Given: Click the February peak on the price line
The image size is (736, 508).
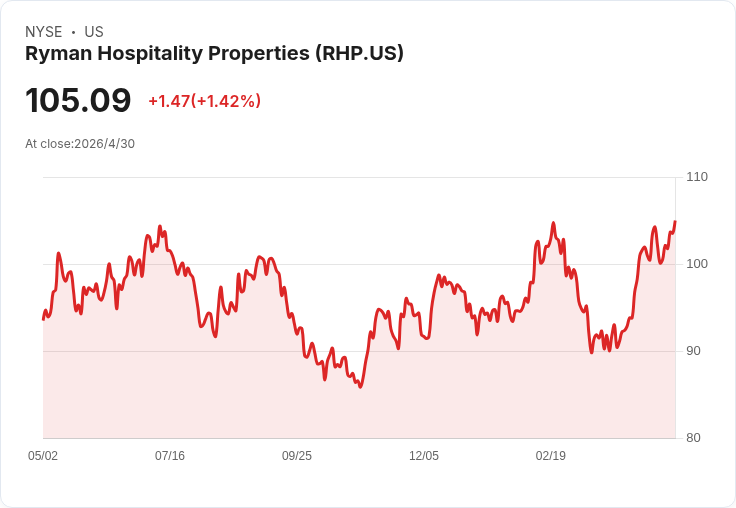Looking at the screenshot, I should 553,223.
